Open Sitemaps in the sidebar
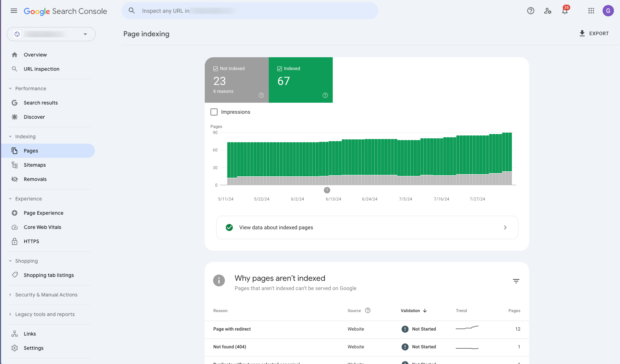The height and width of the screenshot is (364, 620). (34, 165)
